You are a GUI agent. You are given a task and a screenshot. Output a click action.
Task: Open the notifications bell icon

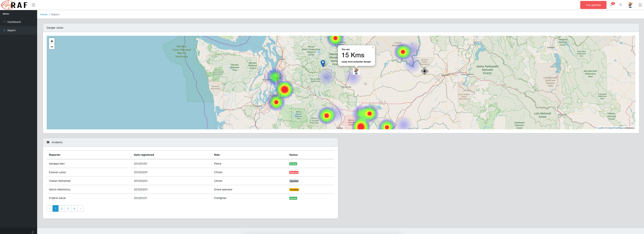[x=611, y=5]
